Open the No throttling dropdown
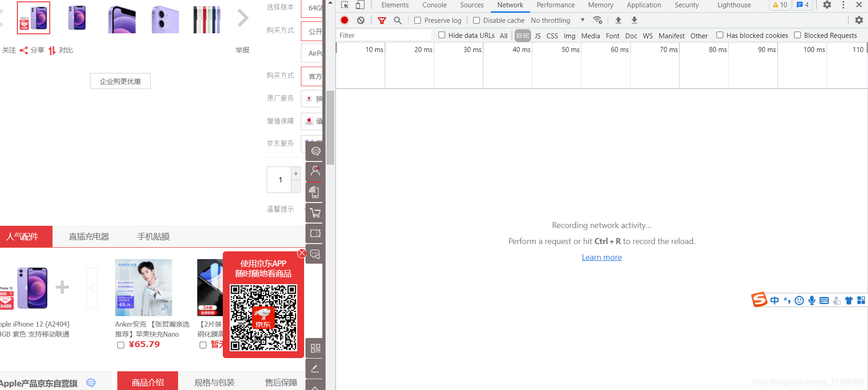 pos(558,20)
